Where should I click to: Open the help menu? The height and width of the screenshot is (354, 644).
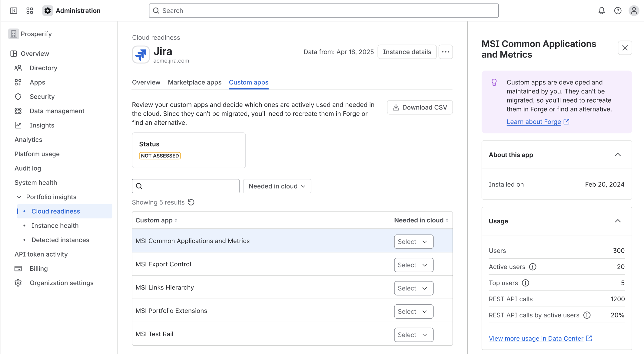point(618,10)
